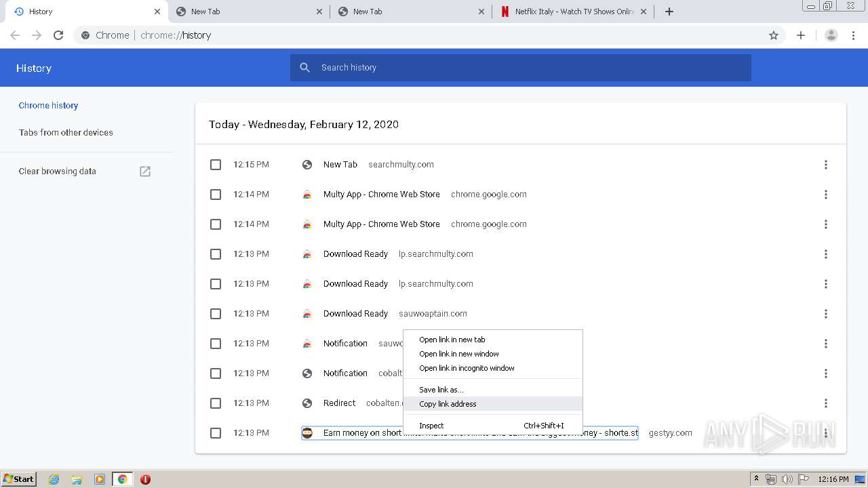The height and width of the screenshot is (488, 868).
Task: Click the search magnifier icon in the history bar
Action: (305, 68)
